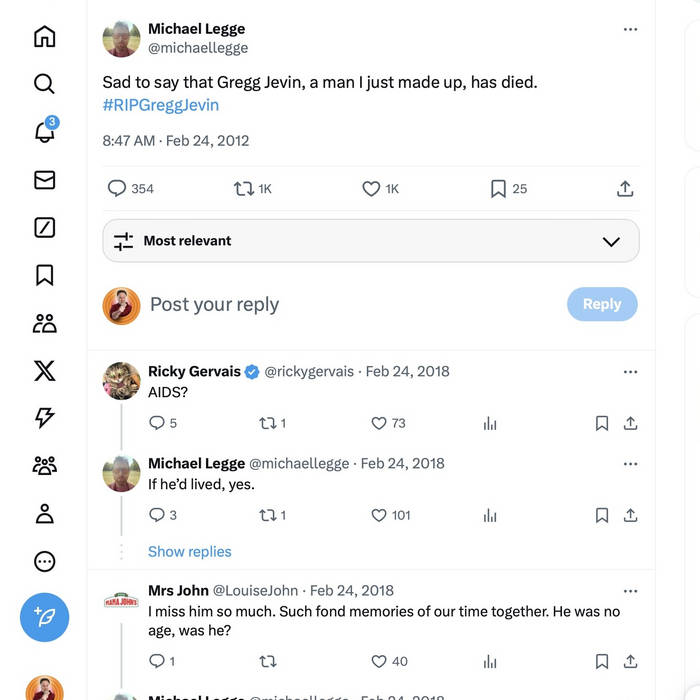Open the Home feed icon
The height and width of the screenshot is (700, 700).
(45, 37)
